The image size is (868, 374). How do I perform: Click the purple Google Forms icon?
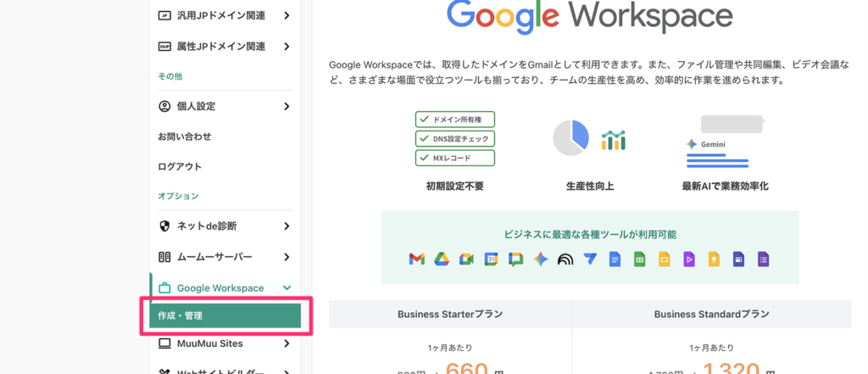764,259
